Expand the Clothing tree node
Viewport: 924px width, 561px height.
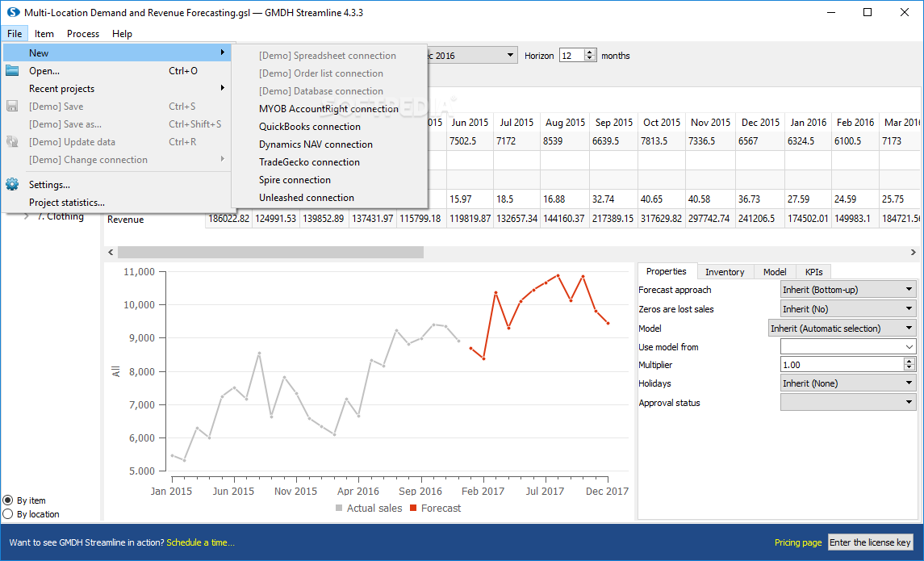click(27, 216)
